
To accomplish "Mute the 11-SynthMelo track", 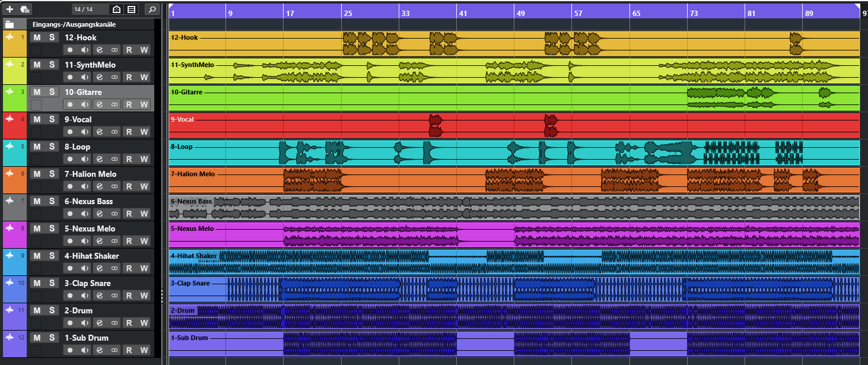I will click(37, 65).
